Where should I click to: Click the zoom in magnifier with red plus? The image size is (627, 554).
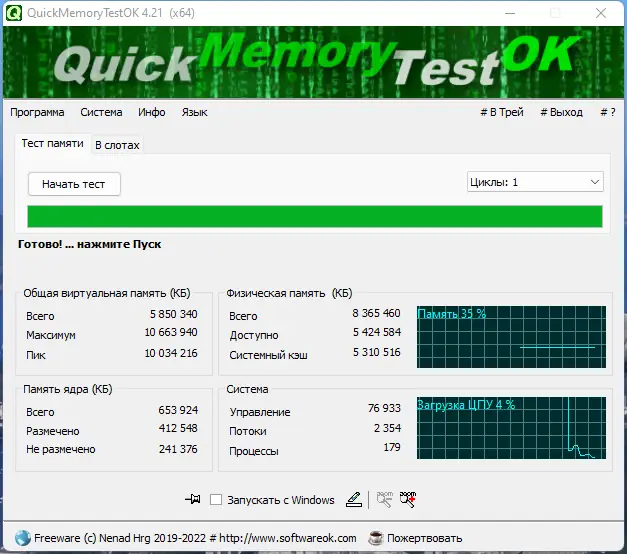tap(408, 500)
